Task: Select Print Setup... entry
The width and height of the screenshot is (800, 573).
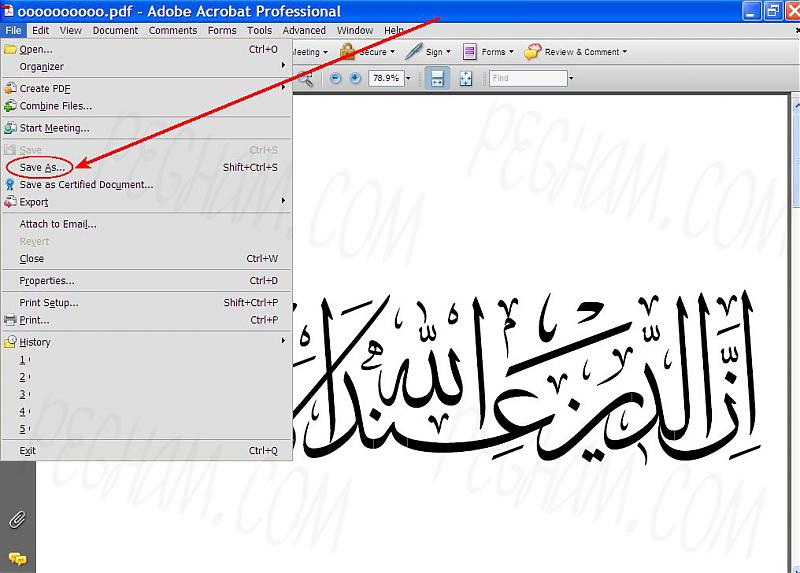Action: click(x=146, y=303)
